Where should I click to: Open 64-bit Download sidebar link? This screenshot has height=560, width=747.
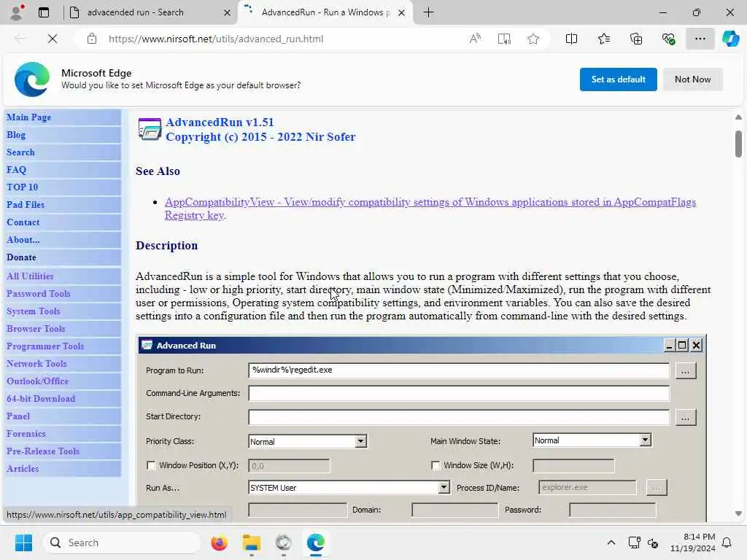pyautogui.click(x=41, y=399)
